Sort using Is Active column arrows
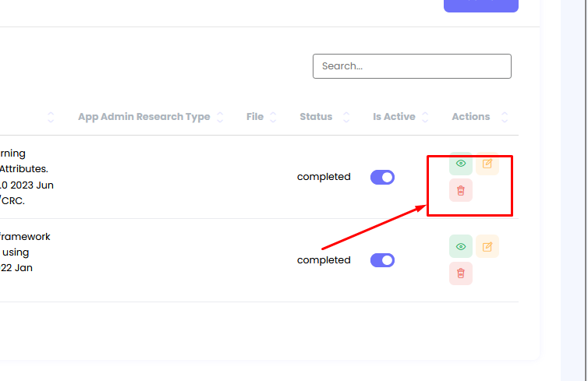Viewport: 588px width, 381px height. point(425,118)
